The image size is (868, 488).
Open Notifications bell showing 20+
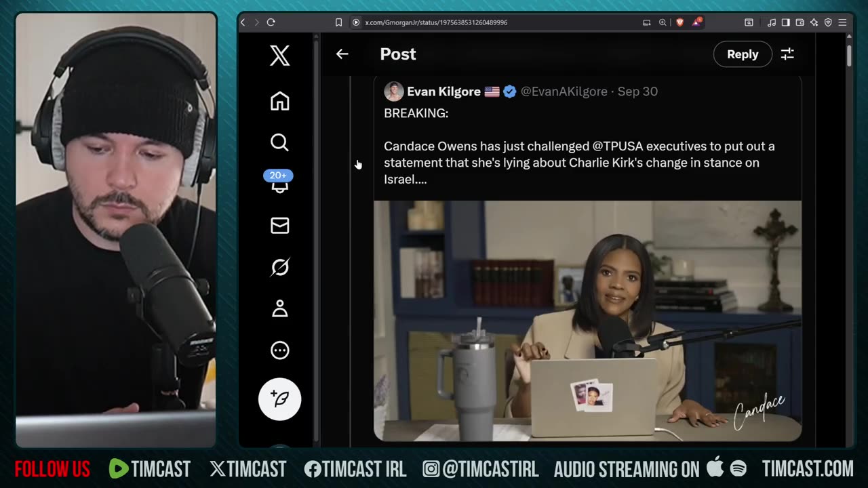coord(279,182)
